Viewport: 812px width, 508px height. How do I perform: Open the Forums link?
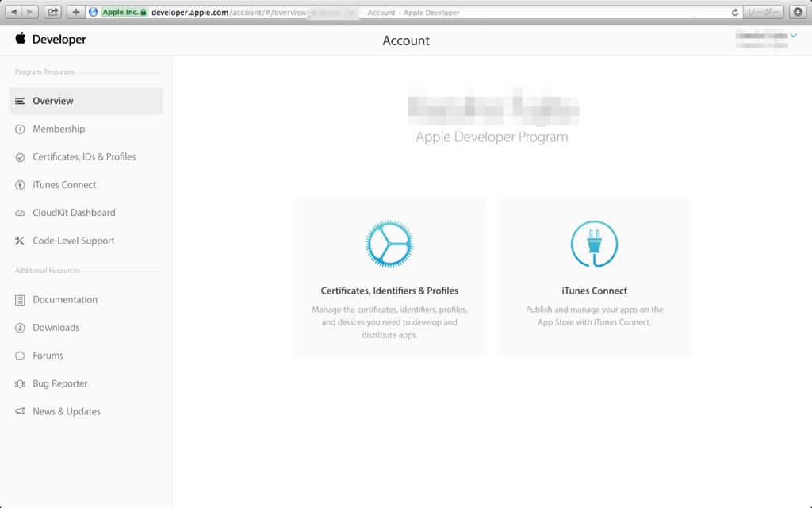[x=48, y=356]
